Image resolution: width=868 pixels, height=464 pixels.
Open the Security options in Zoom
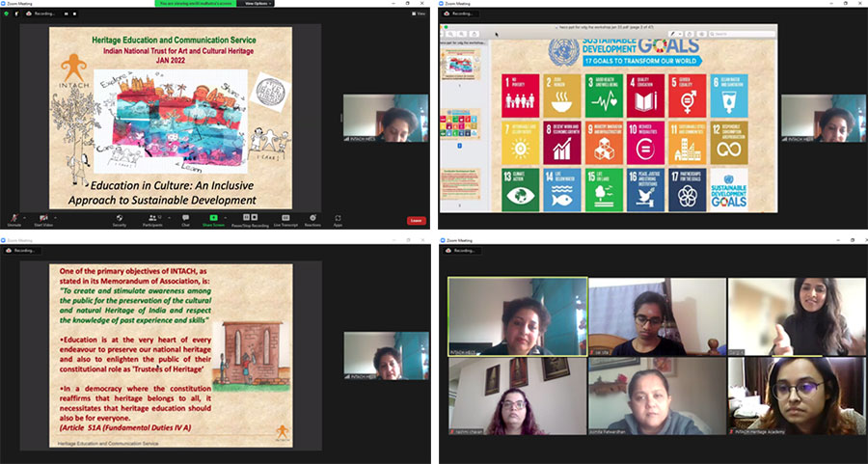click(119, 220)
